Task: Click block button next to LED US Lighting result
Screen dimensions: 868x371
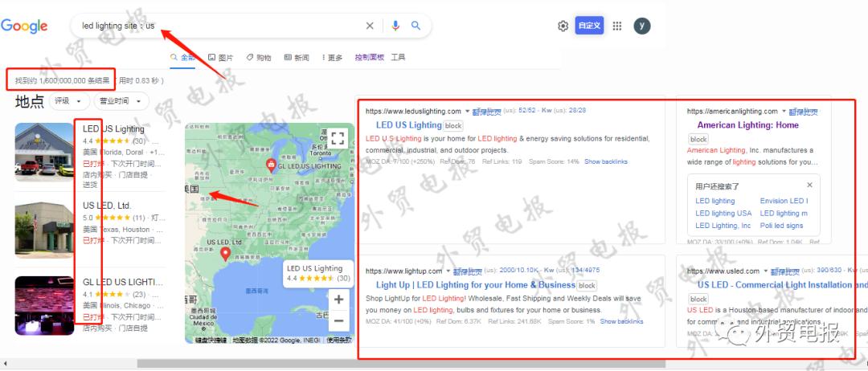Action: click(x=453, y=125)
